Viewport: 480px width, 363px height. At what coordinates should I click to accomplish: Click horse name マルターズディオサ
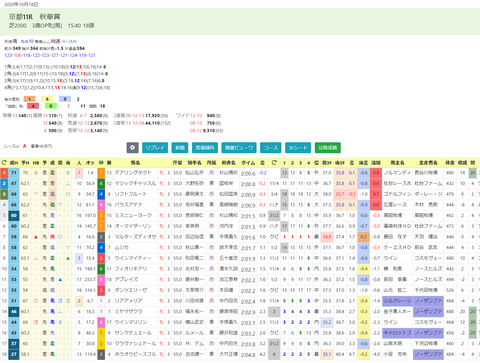(135, 237)
